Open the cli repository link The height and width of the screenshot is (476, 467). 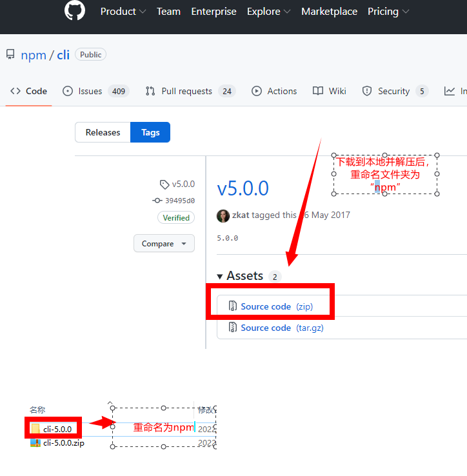63,55
